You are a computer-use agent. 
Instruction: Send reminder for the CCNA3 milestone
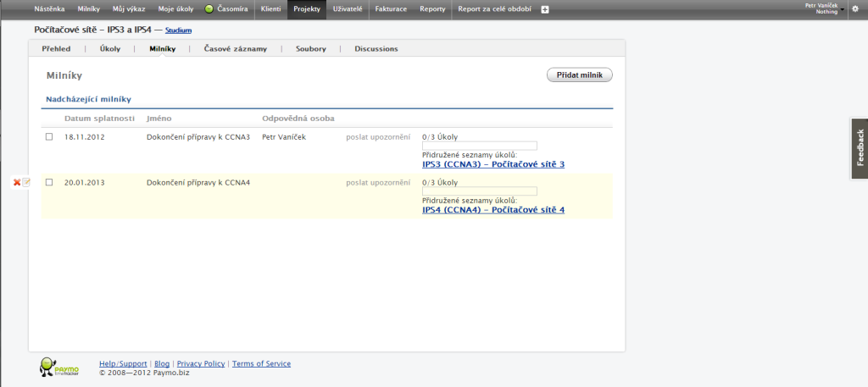click(378, 136)
